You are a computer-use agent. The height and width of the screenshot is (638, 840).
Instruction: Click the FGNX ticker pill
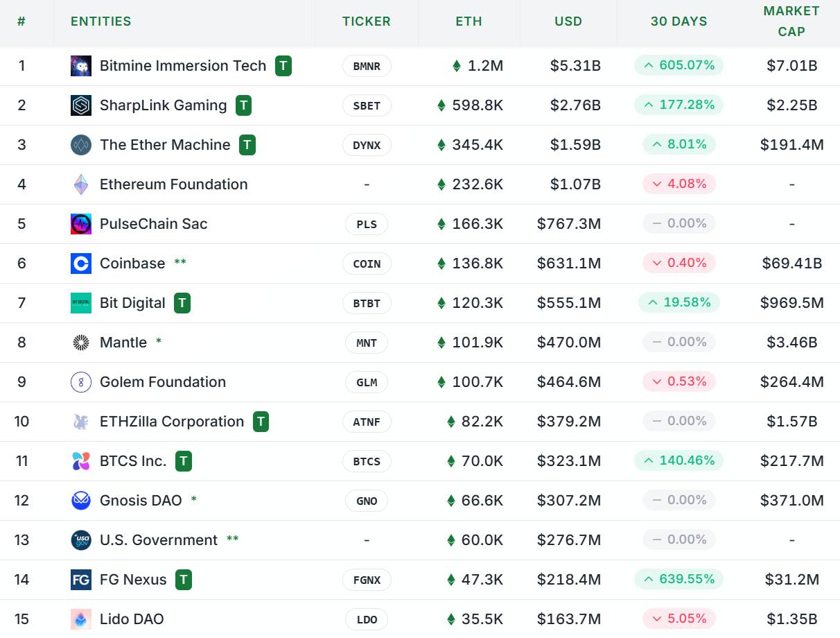pos(367,580)
